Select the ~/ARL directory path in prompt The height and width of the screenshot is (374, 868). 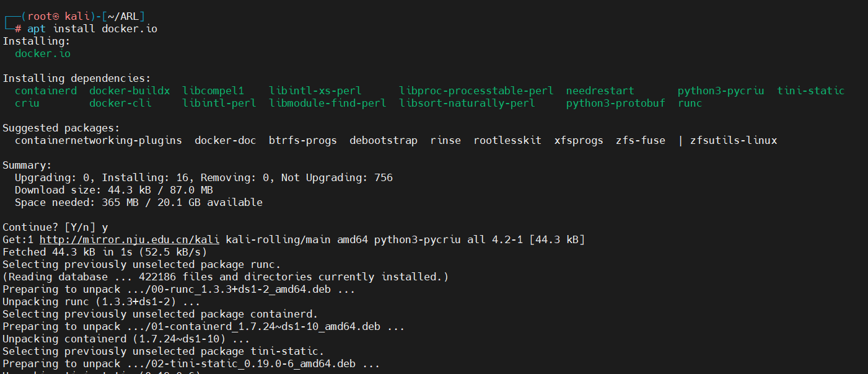(123, 17)
